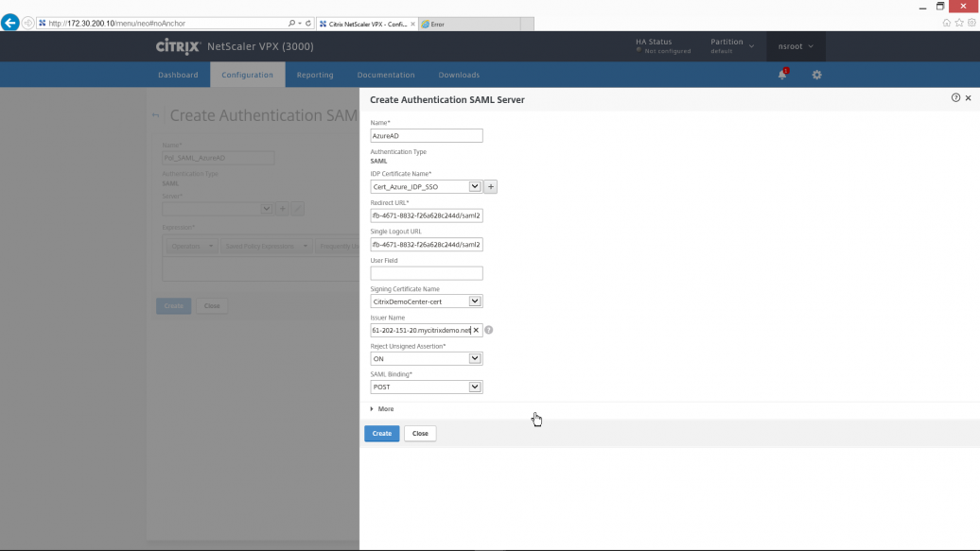Open the settings gear in the NetScaler header
Image resolution: width=980 pixels, height=551 pixels.
pyautogui.click(x=817, y=75)
